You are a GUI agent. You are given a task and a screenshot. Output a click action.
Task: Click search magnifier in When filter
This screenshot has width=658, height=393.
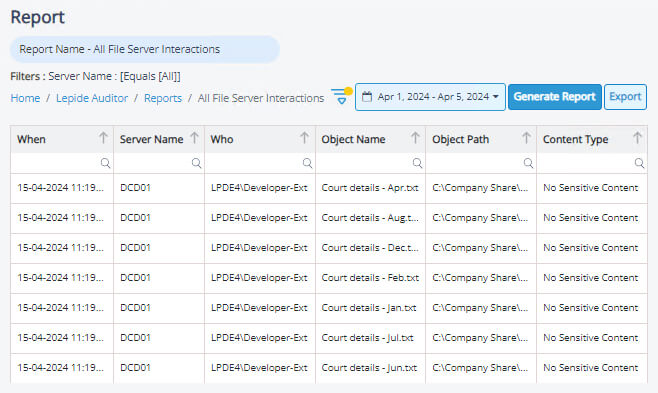pyautogui.click(x=105, y=163)
